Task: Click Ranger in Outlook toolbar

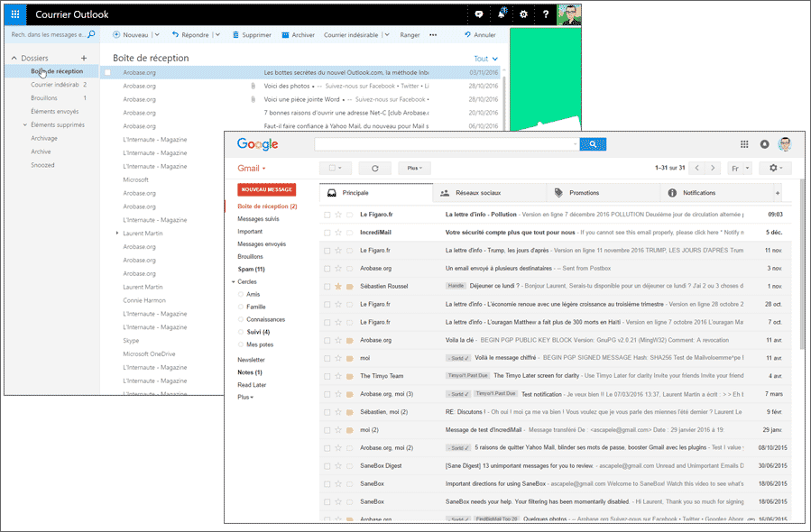Action: coord(410,34)
